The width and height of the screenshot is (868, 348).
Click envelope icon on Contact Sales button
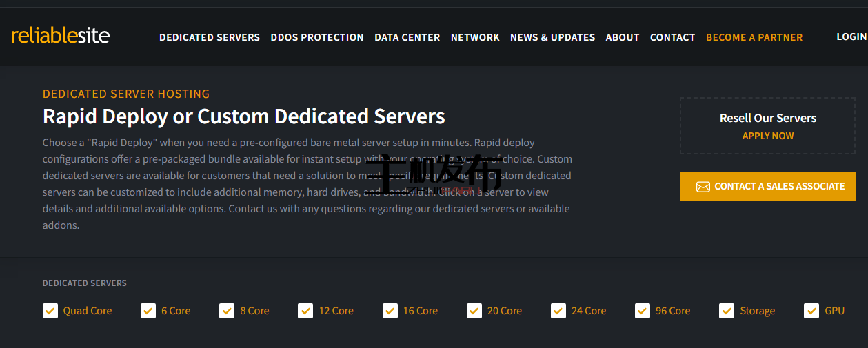(703, 187)
